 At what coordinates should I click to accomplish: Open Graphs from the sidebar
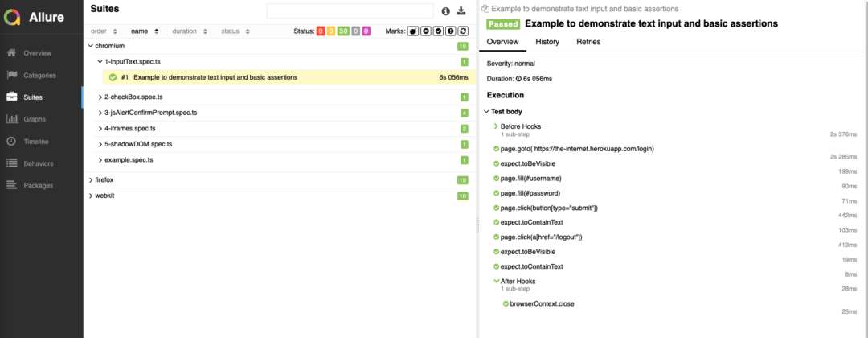click(35, 119)
